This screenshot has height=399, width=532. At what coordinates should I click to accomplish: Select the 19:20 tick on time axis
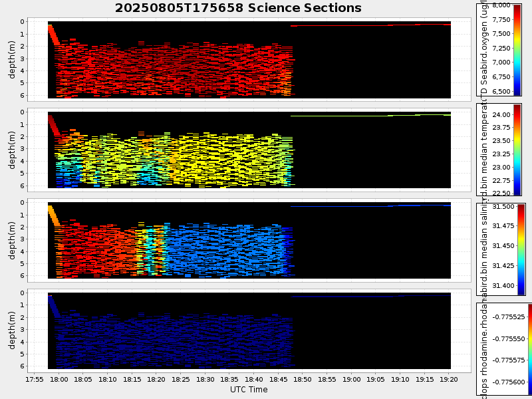pyautogui.click(x=450, y=379)
